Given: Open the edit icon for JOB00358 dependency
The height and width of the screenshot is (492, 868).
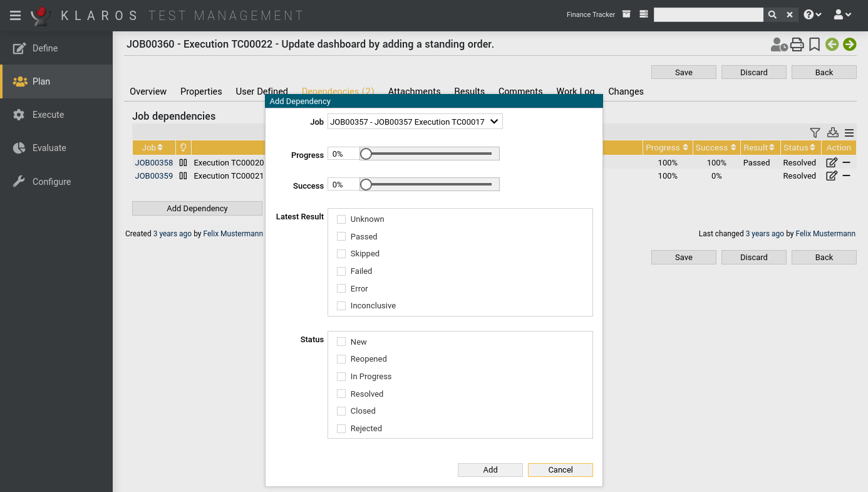Looking at the screenshot, I should coord(831,162).
